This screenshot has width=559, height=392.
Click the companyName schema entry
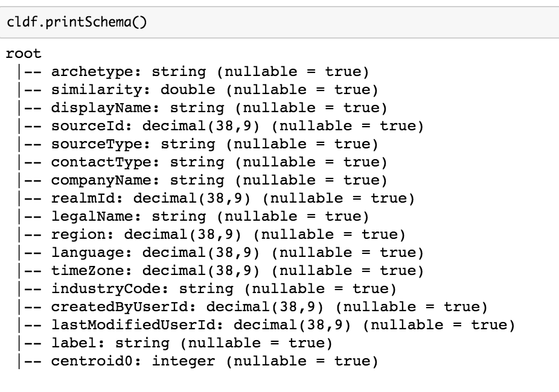click(218, 180)
